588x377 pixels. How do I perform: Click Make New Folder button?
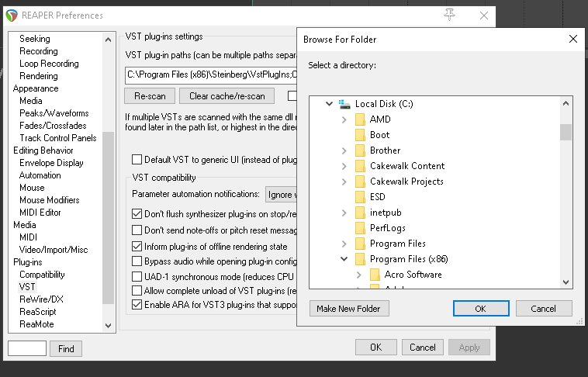pos(349,309)
